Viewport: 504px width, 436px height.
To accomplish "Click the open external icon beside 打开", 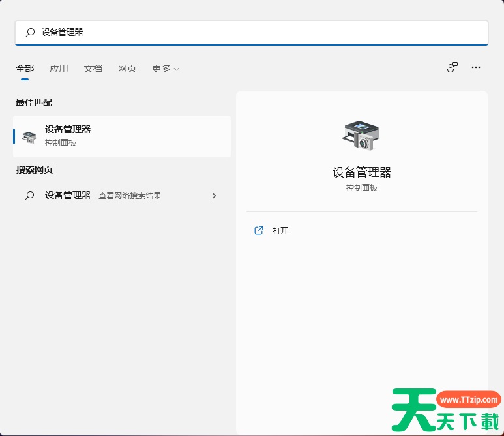I will (259, 230).
